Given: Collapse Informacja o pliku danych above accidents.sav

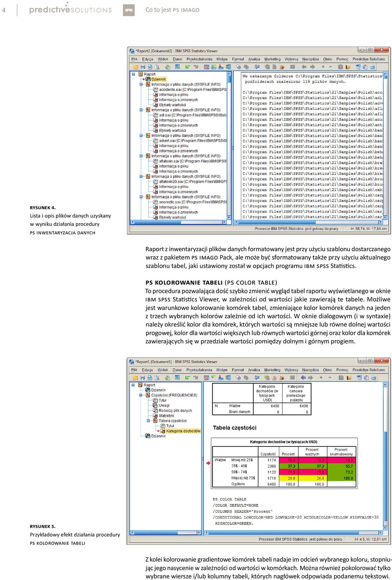Looking at the screenshot, I should pyautogui.click(x=141, y=85).
